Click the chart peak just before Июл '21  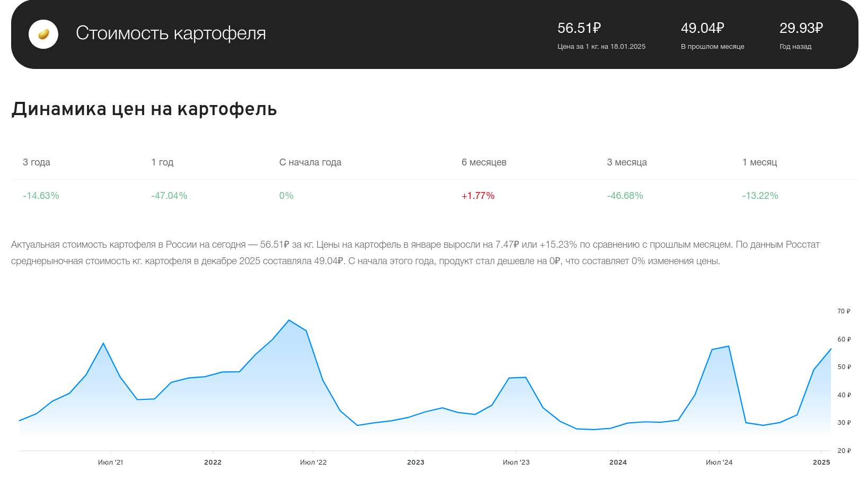(x=103, y=343)
